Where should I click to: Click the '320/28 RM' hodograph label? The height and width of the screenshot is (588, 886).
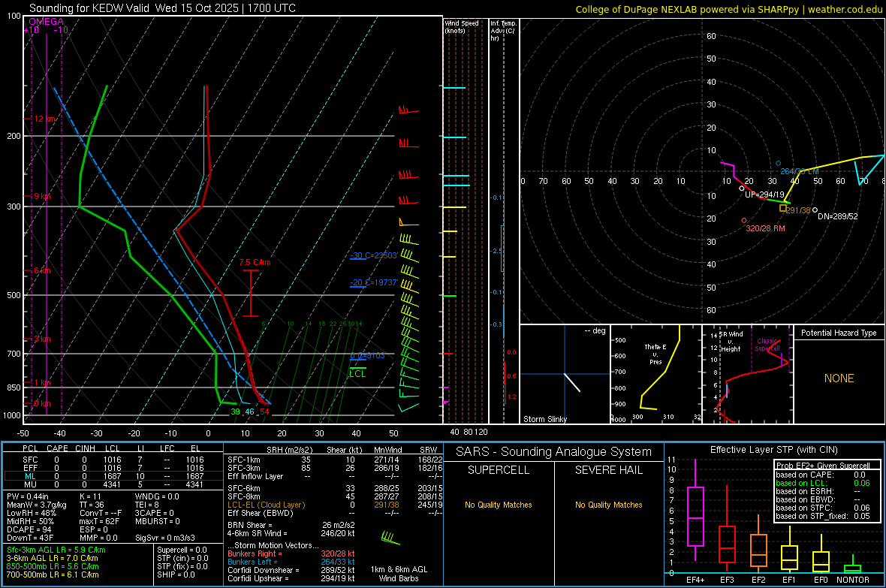coord(765,228)
